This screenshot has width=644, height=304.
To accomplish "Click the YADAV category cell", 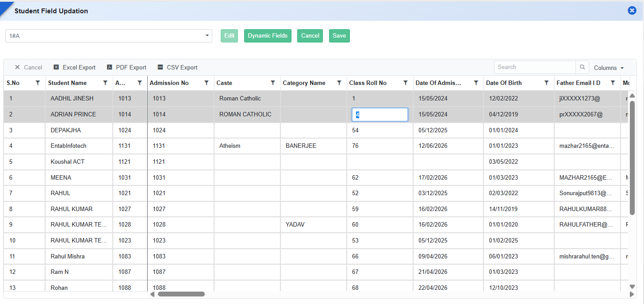I will click(314, 224).
